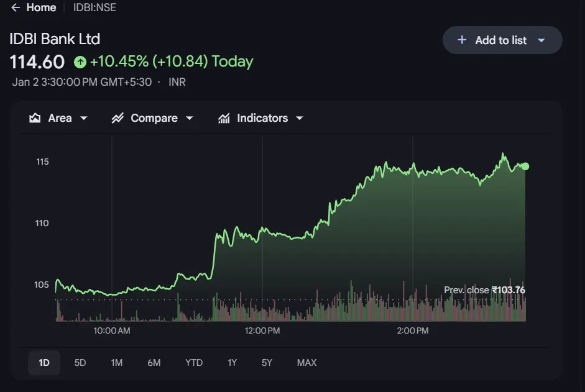Switch to the 5D time range
Viewport: 585px width, 392px height.
click(x=80, y=363)
